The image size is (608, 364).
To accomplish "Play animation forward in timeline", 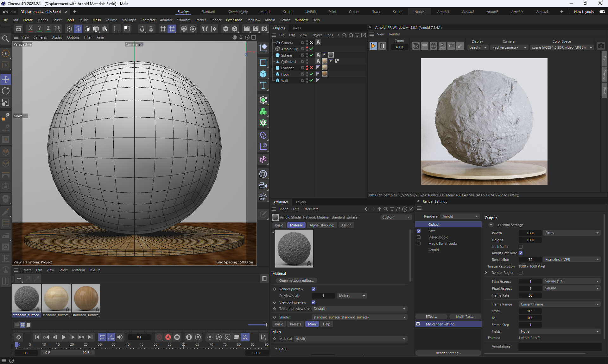I will click(63, 337).
